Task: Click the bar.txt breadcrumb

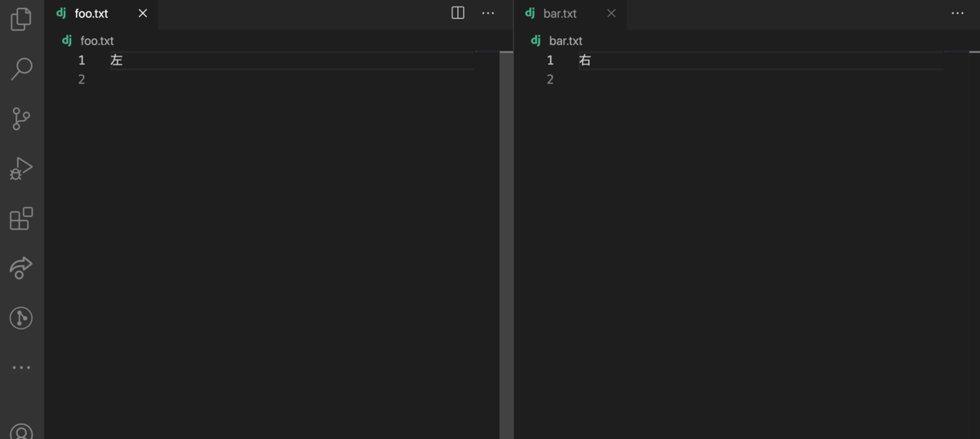Action: [566, 41]
